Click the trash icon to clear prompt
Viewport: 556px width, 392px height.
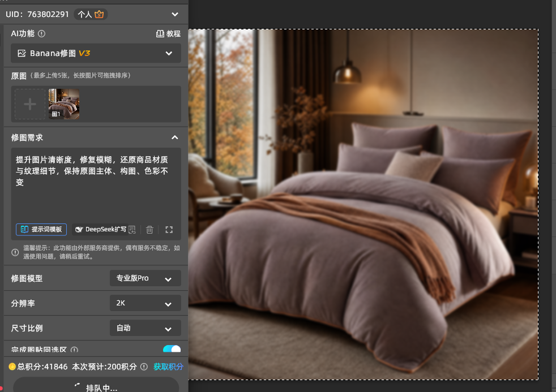point(149,230)
